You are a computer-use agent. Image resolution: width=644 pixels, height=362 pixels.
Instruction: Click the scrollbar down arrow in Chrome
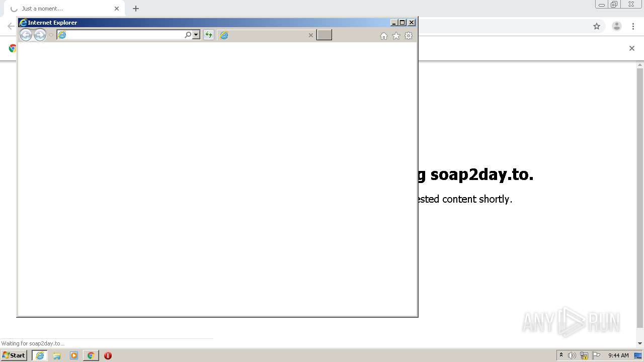click(640, 343)
